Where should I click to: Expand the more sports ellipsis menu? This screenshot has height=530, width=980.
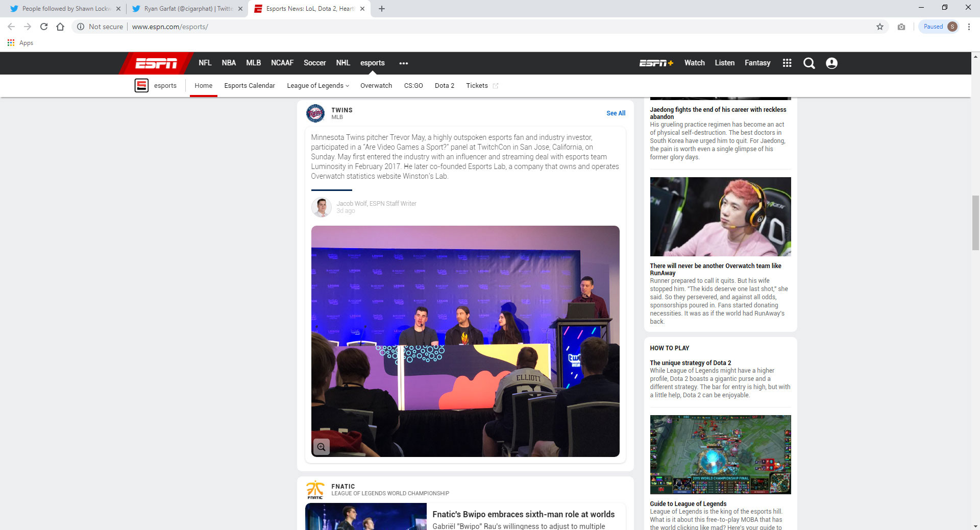404,63
